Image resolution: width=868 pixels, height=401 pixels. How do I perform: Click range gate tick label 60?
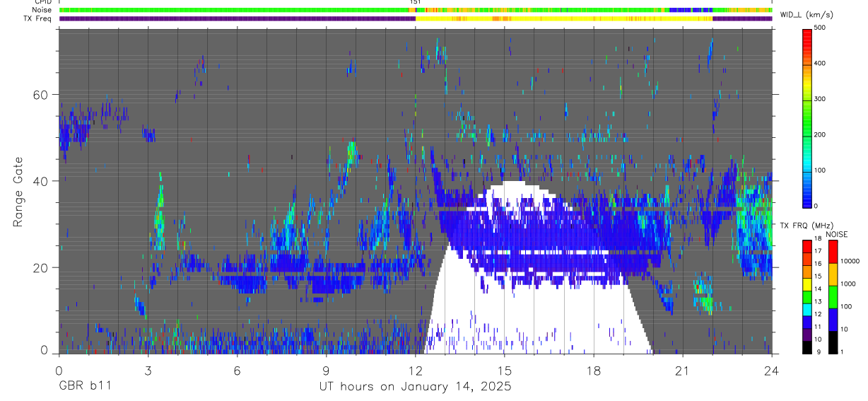click(x=40, y=94)
